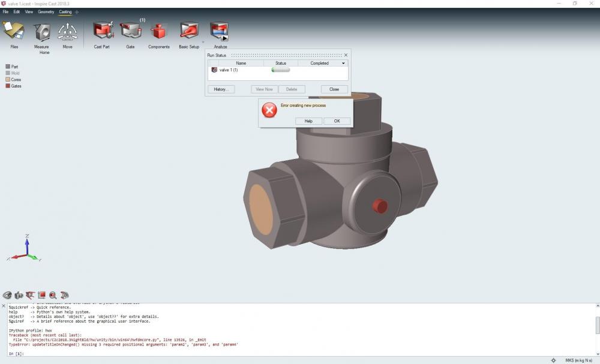Click the History... button
The image size is (600, 364).
coord(221,89)
